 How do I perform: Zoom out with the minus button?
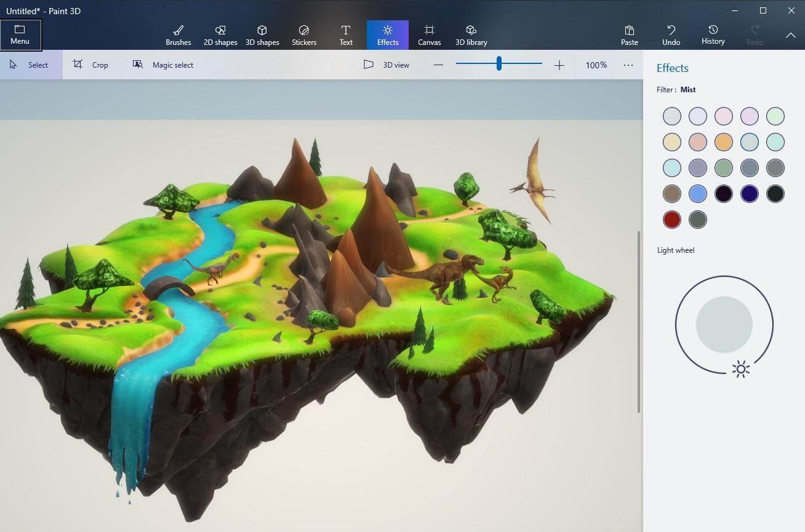click(x=438, y=65)
